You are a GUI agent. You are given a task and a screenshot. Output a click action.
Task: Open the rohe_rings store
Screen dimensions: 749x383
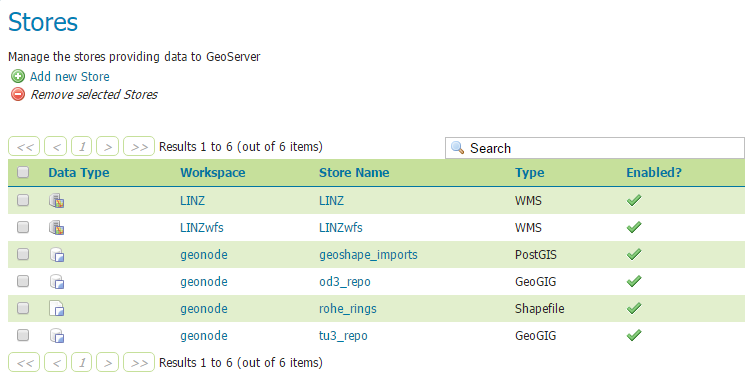(x=348, y=309)
